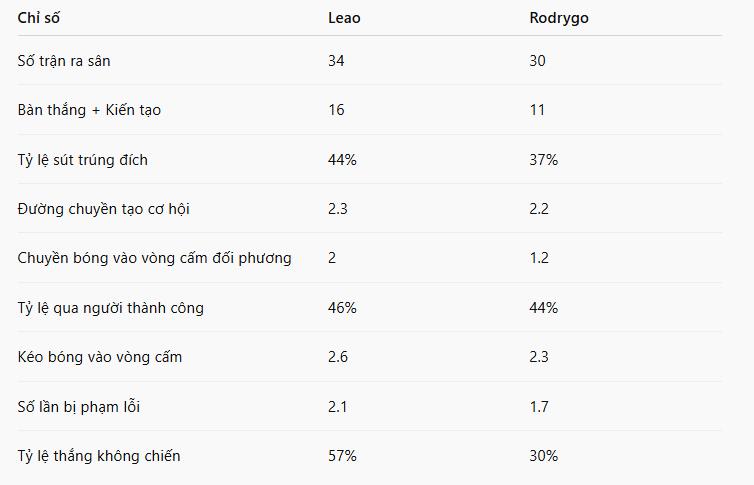Click Leao's value 16 for goals and assists
The width and height of the screenshot is (754, 485).
tap(336, 110)
